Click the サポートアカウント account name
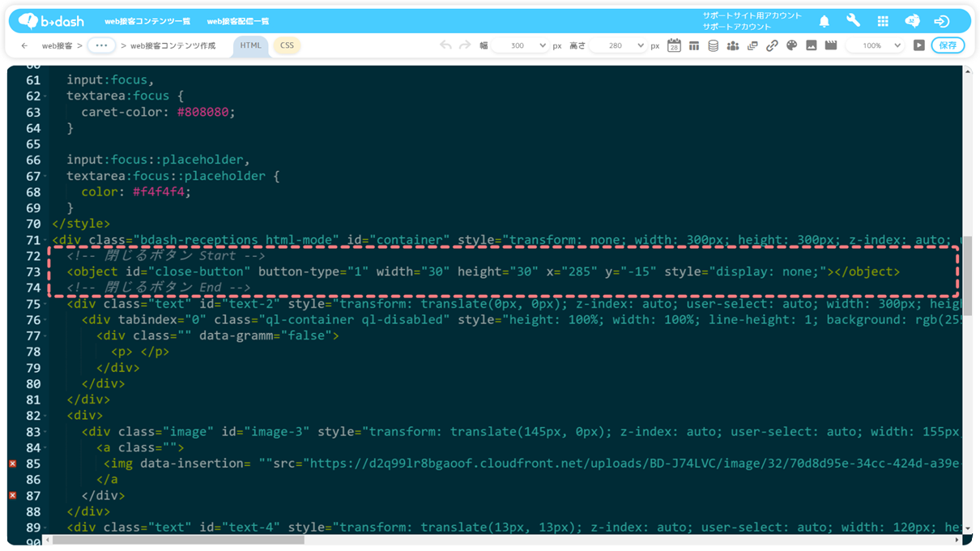The width and height of the screenshot is (980, 551). 737,27
